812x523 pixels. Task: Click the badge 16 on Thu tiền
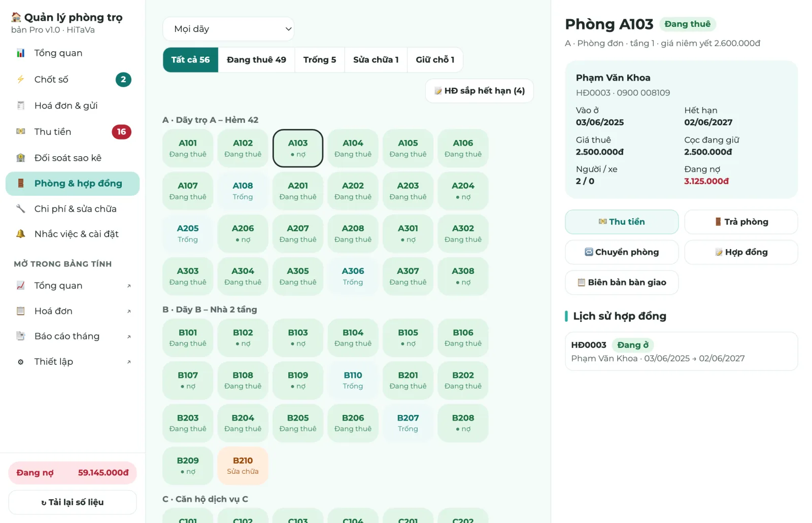pyautogui.click(x=121, y=132)
